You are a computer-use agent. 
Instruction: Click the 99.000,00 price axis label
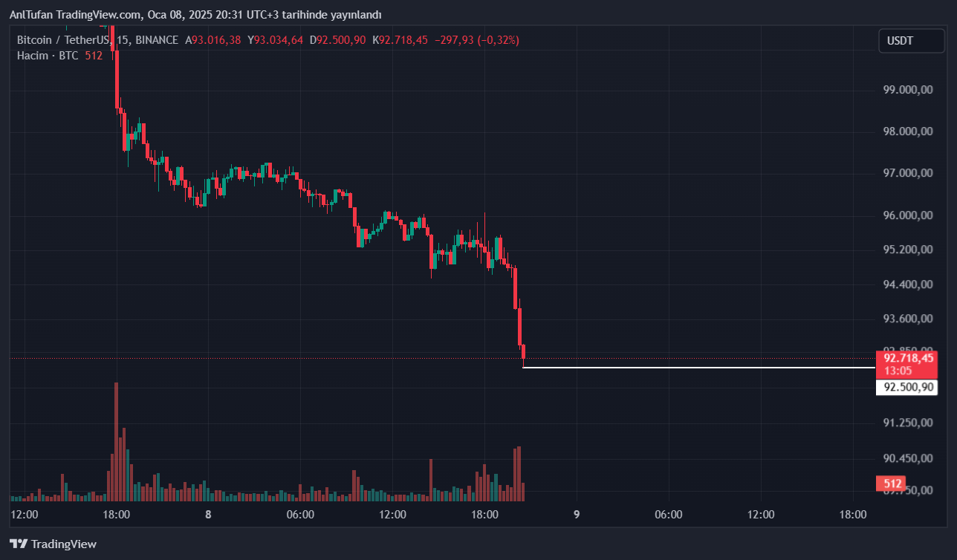point(907,90)
